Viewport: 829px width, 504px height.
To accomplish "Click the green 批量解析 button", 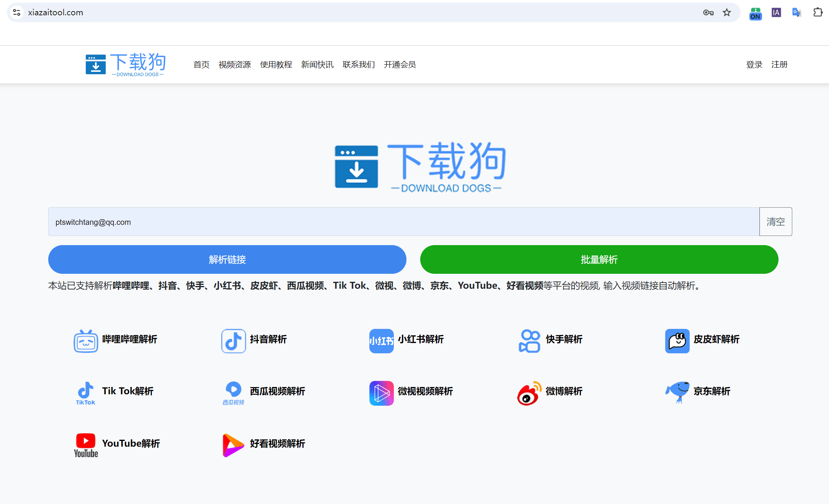I will 599,259.
